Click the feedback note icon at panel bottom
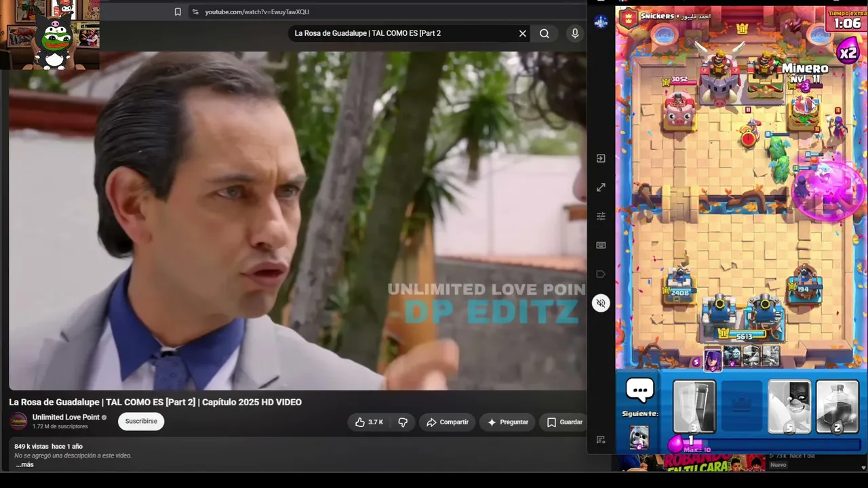Image resolution: width=868 pixels, height=488 pixels. click(601, 440)
